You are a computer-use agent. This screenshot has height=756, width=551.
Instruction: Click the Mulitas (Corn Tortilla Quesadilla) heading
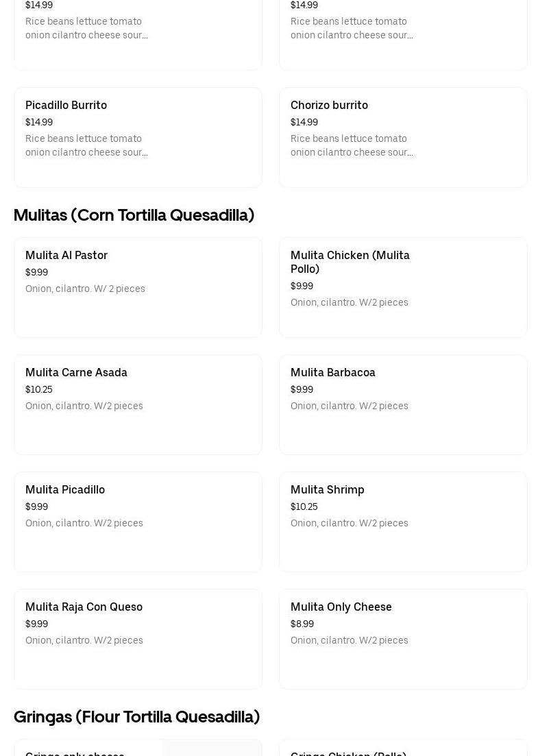click(x=134, y=215)
